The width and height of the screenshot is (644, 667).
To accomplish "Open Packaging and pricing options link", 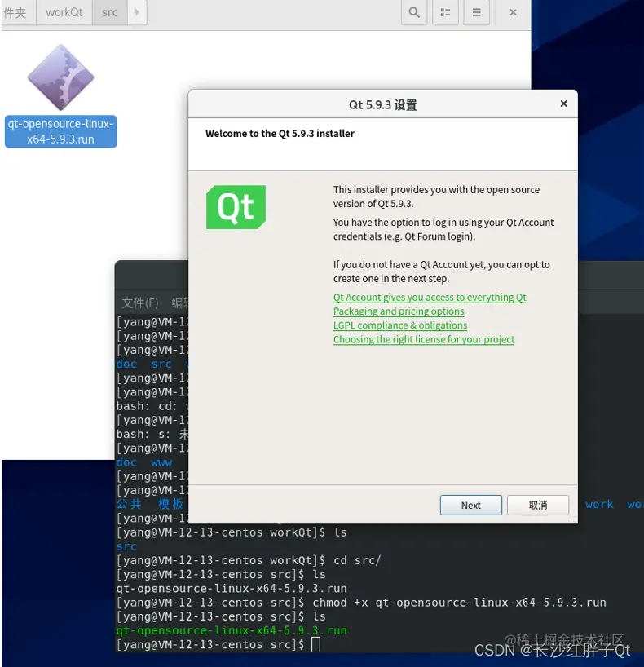I will pyautogui.click(x=399, y=311).
